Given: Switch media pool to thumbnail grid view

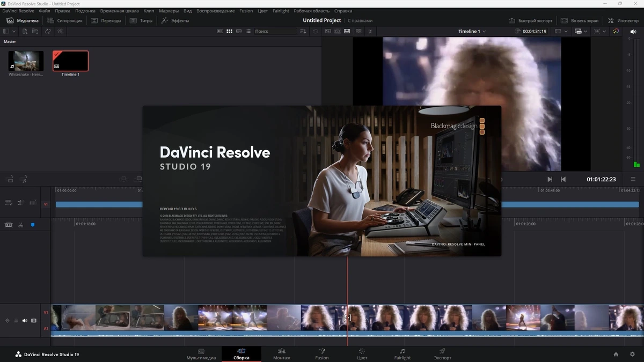Looking at the screenshot, I should (x=230, y=31).
